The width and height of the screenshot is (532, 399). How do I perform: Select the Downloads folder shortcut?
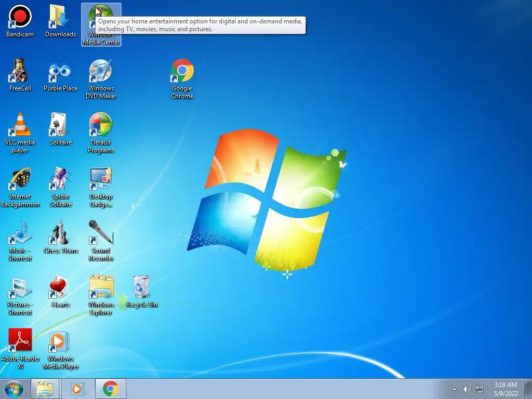click(60, 21)
